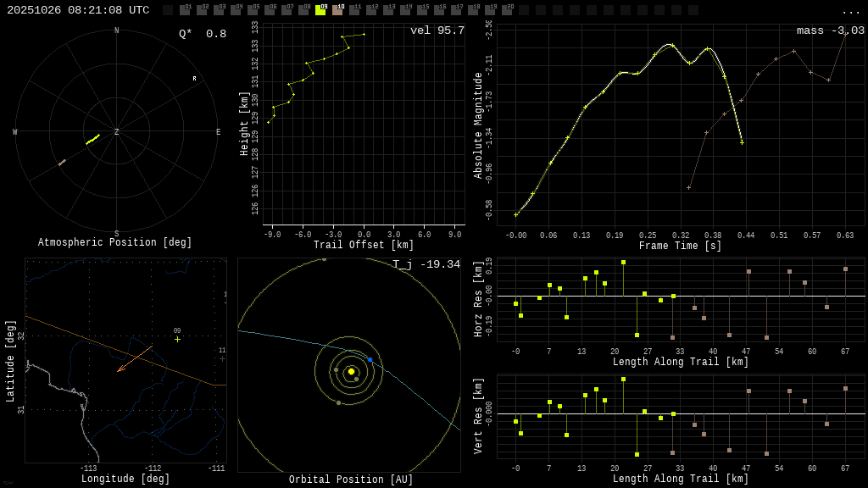Click the vel 95.7 readout
Viewport: 868px width, 488px height.
(437, 30)
